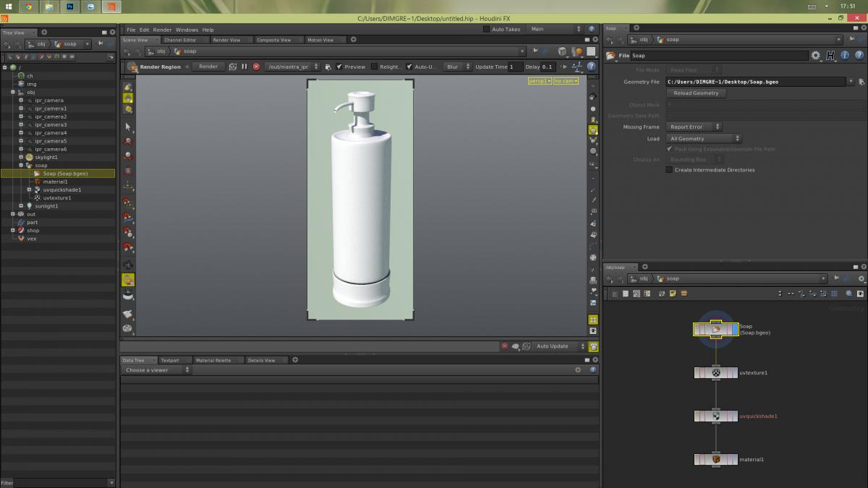Open help for the Render Region viewer
This screenshot has height=488, width=868.
[592, 67]
